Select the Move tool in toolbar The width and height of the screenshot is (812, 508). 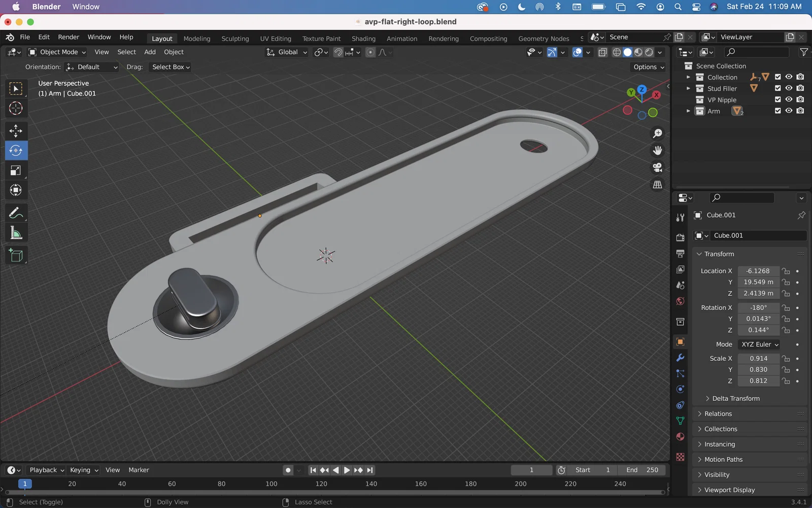[16, 131]
